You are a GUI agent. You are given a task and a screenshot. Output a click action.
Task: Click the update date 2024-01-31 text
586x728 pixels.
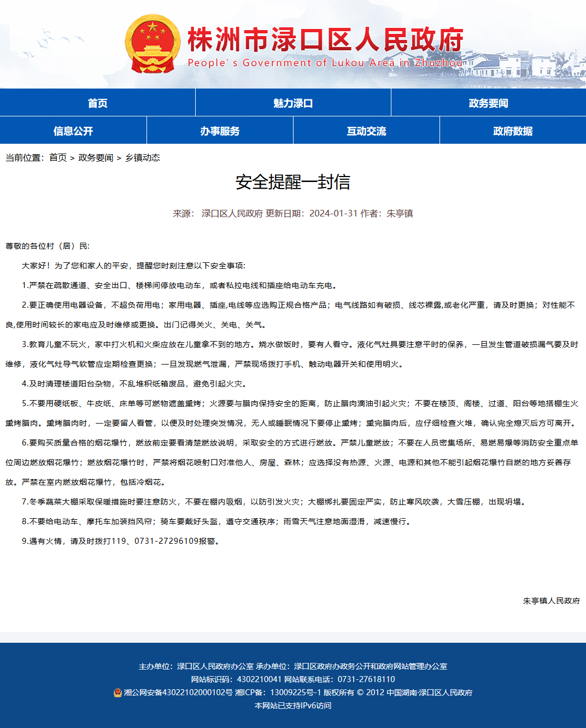[333, 213]
